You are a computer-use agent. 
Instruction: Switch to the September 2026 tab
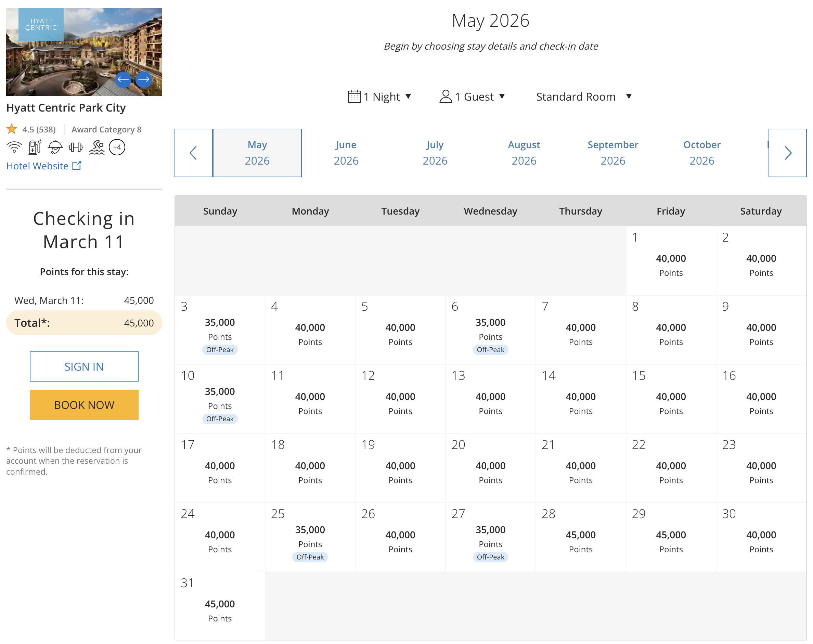click(613, 153)
